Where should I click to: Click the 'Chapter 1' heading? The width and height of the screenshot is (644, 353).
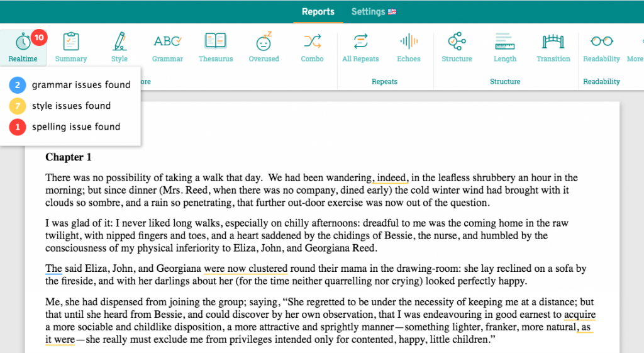point(68,157)
